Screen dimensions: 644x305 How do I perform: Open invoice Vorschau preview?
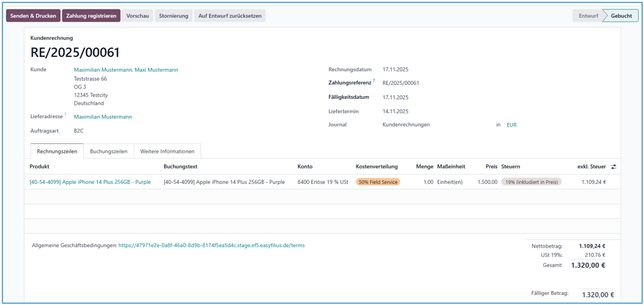pyautogui.click(x=138, y=16)
